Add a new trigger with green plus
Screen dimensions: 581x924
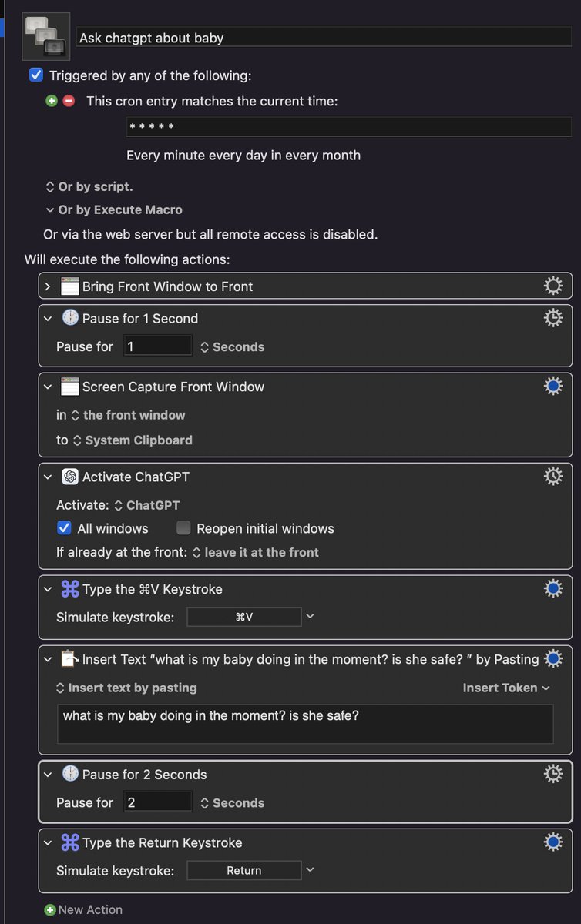[52, 101]
